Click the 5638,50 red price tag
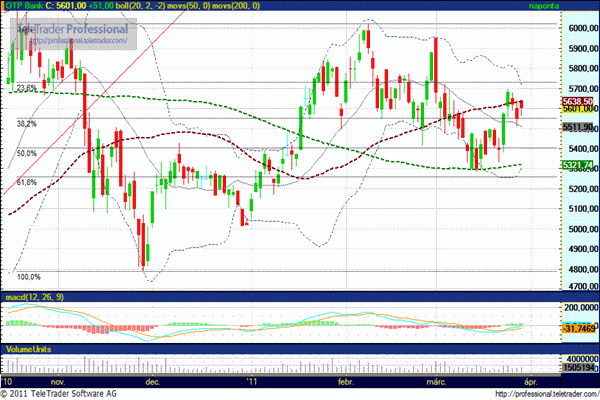 579,101
